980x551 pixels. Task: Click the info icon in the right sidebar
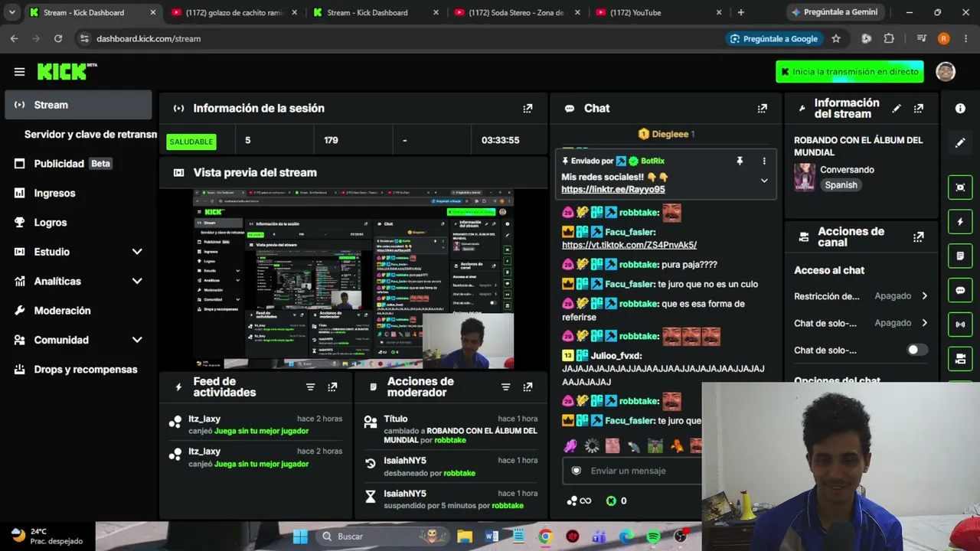point(960,109)
